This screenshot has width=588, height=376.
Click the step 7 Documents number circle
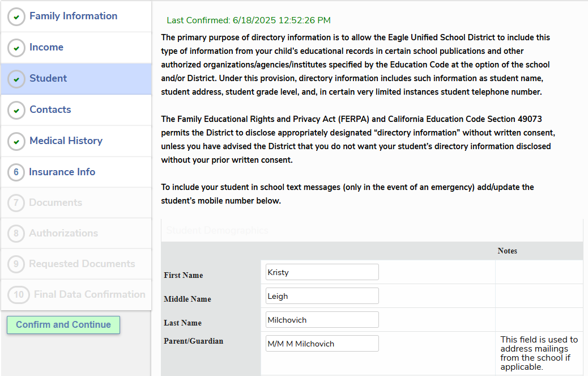16,203
